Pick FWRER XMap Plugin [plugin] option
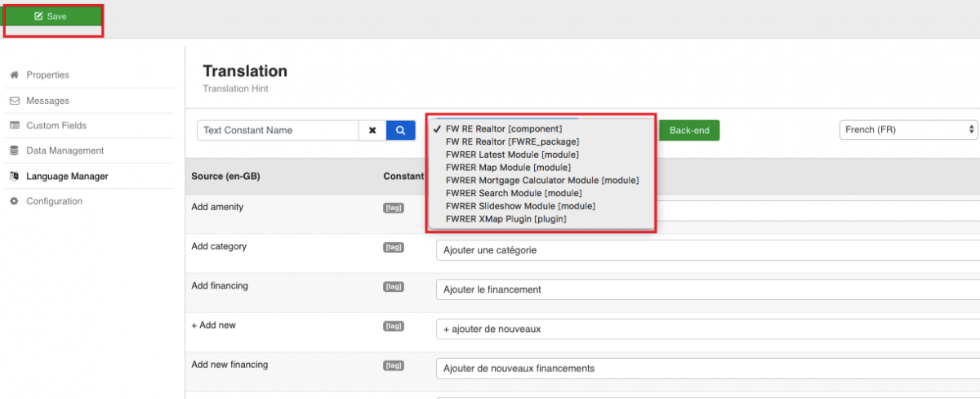Viewport: 980px width, 399px height. tap(506, 219)
